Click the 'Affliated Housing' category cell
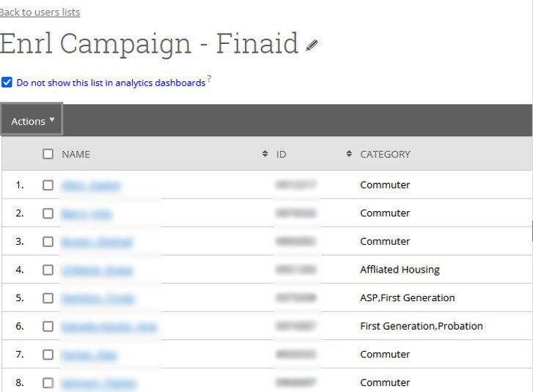This screenshot has height=392, width=533. pos(400,270)
